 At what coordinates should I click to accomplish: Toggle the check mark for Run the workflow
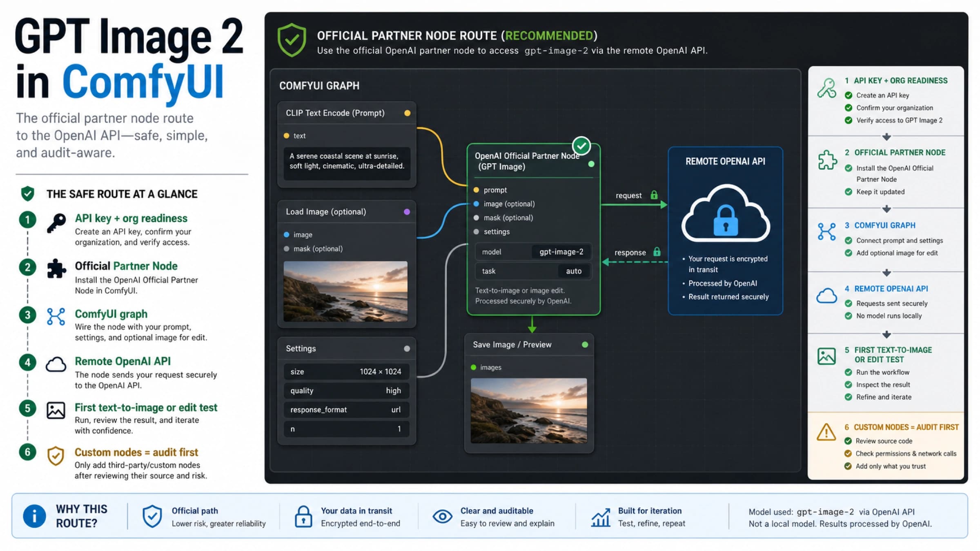849,372
